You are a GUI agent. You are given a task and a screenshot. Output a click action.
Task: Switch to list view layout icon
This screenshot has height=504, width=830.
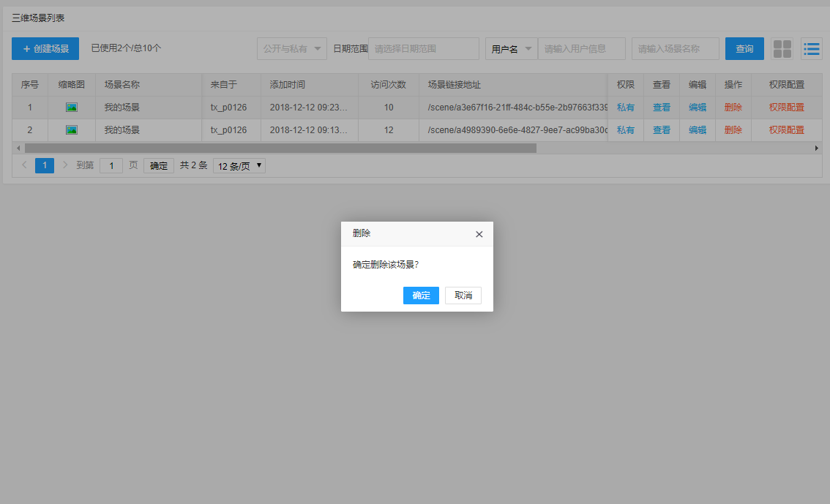point(811,49)
